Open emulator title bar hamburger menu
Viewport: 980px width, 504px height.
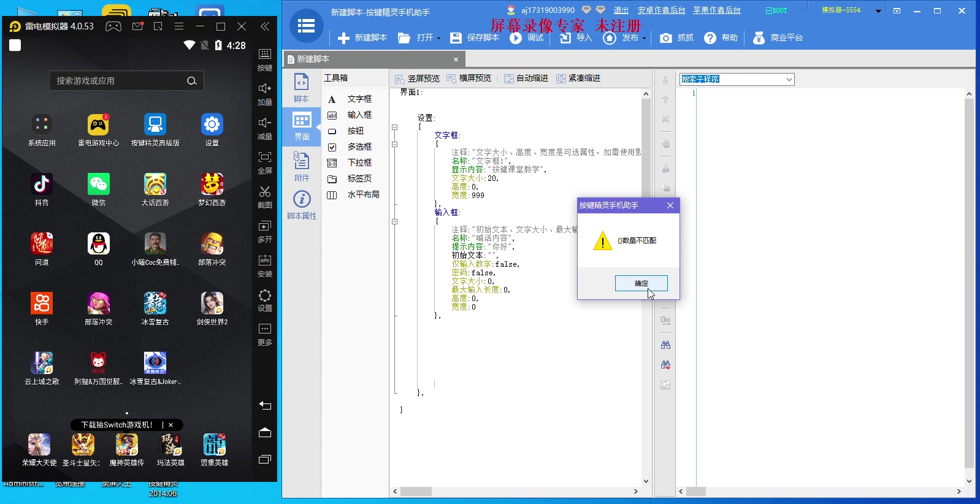[179, 26]
